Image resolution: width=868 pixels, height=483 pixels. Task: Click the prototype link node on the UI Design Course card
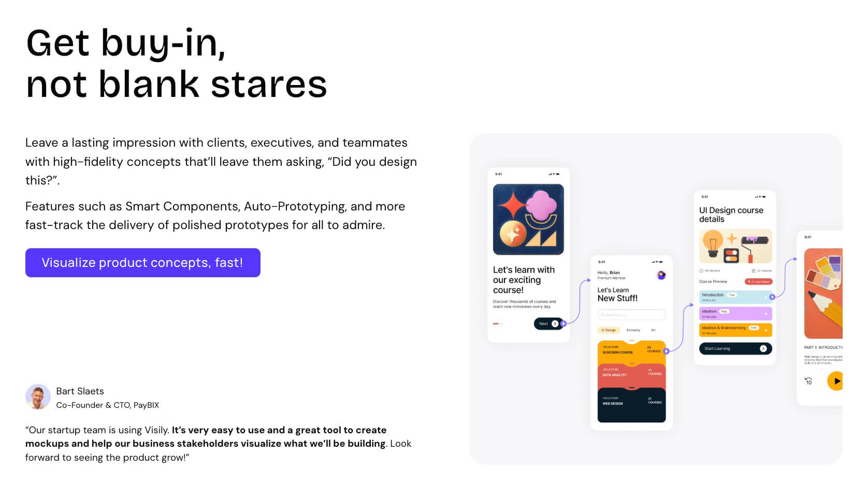click(667, 351)
